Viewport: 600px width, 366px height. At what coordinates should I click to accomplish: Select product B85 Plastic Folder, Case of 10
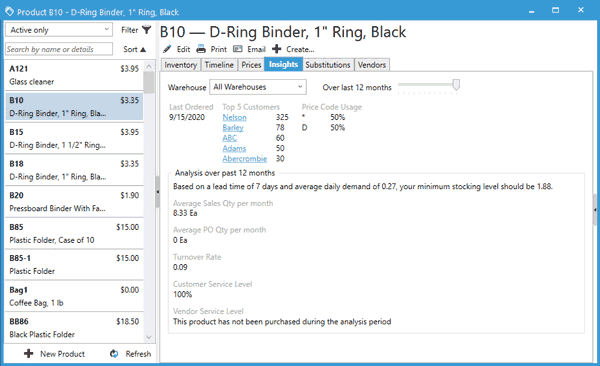click(74, 234)
